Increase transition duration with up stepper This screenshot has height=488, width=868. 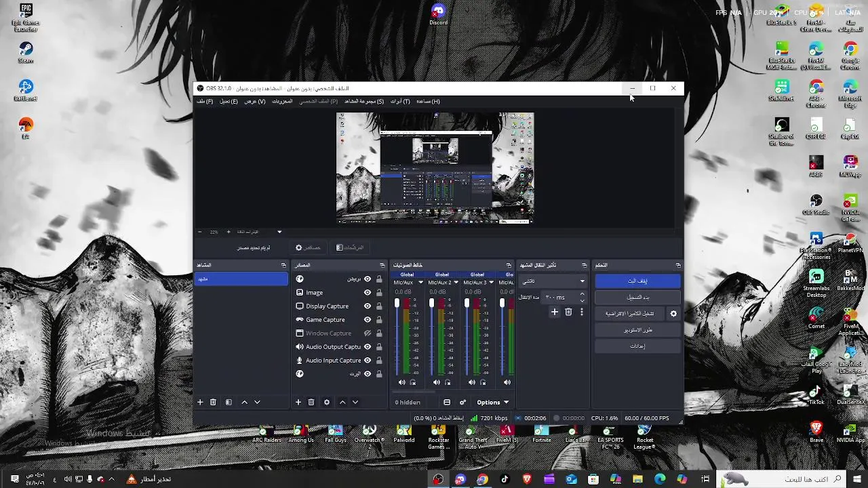582,294
